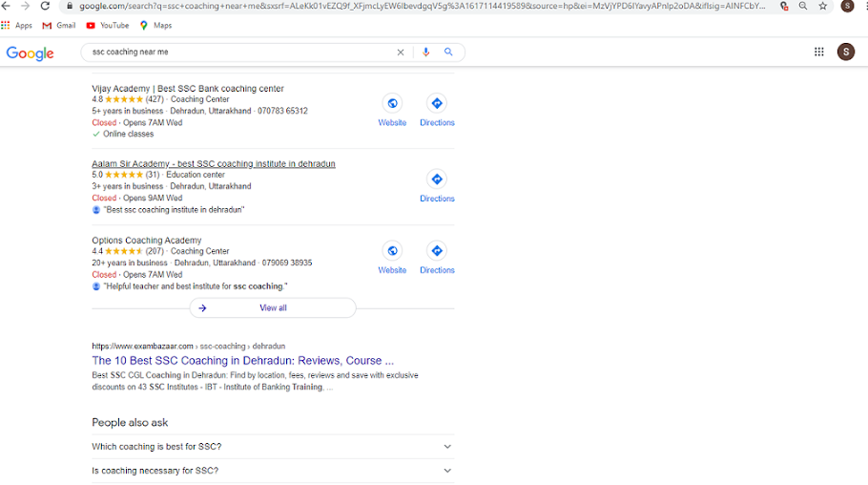Bookmark this page with the star icon
Viewport: 868px width, 485px height.
(x=822, y=6)
